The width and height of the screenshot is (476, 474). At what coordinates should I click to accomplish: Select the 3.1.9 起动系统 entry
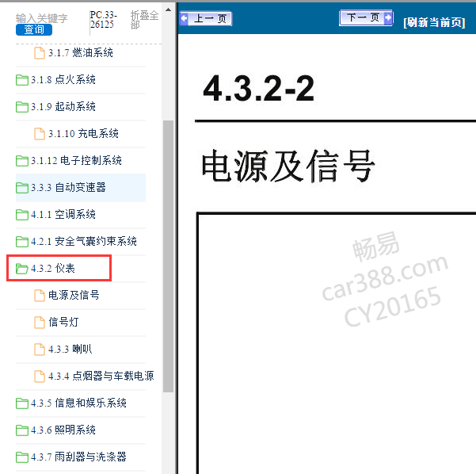63,107
